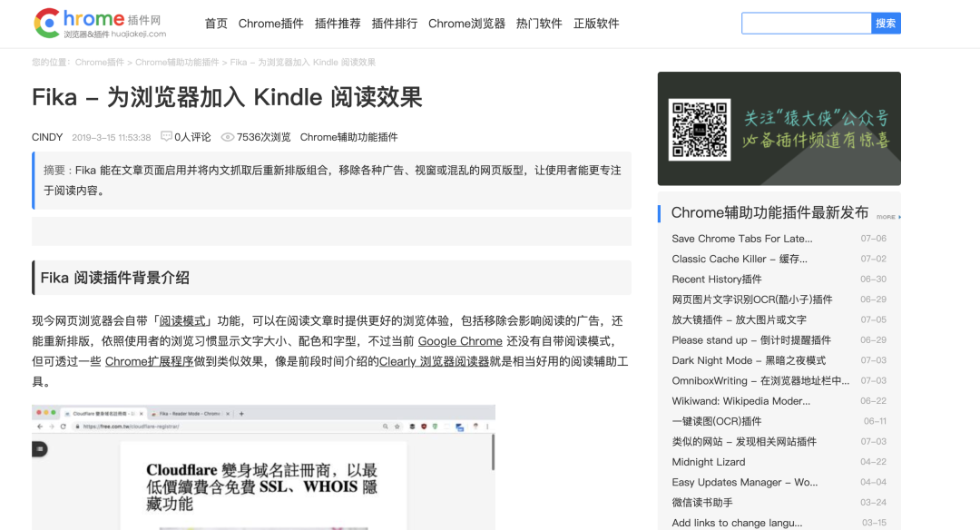Click the comment bubble icon
This screenshot has width=980, height=530.
166,136
